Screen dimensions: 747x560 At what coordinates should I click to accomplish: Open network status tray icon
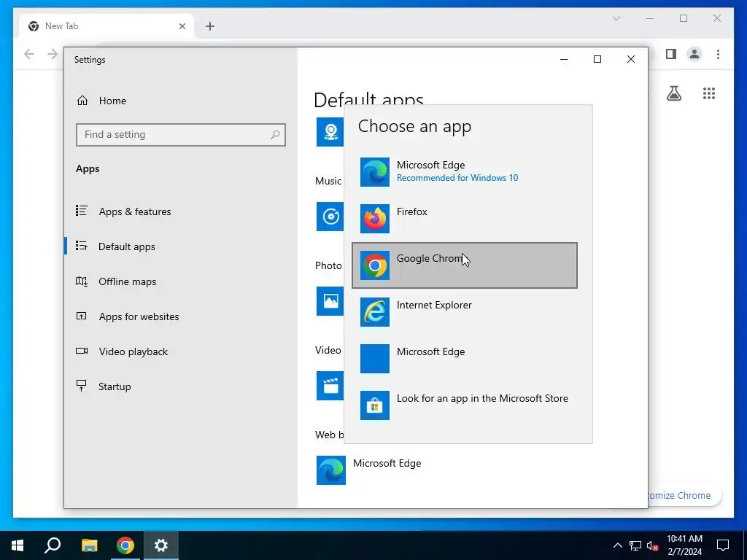(635, 545)
